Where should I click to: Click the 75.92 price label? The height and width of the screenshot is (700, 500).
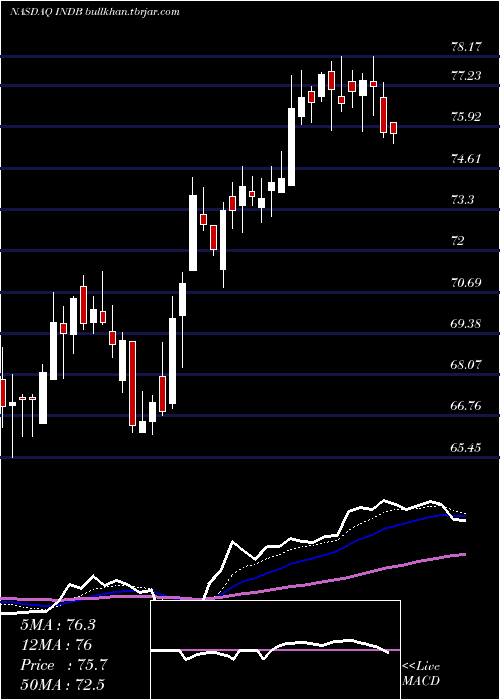click(x=466, y=117)
